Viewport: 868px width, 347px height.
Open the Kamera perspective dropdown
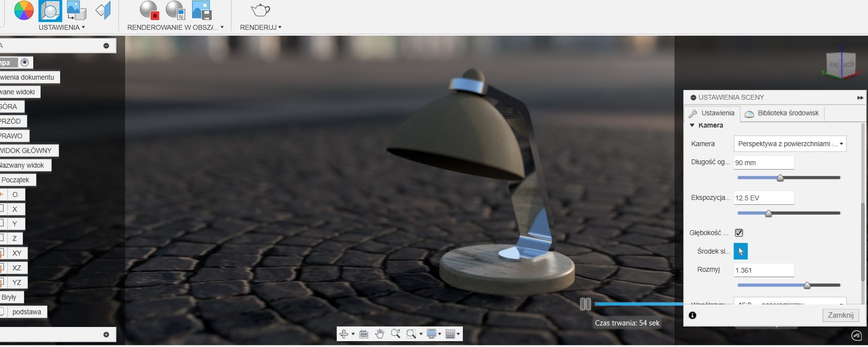(789, 144)
